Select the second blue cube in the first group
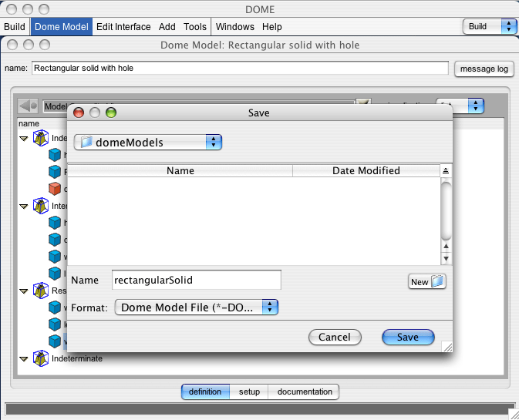The width and height of the screenshot is (519, 420). (x=55, y=172)
